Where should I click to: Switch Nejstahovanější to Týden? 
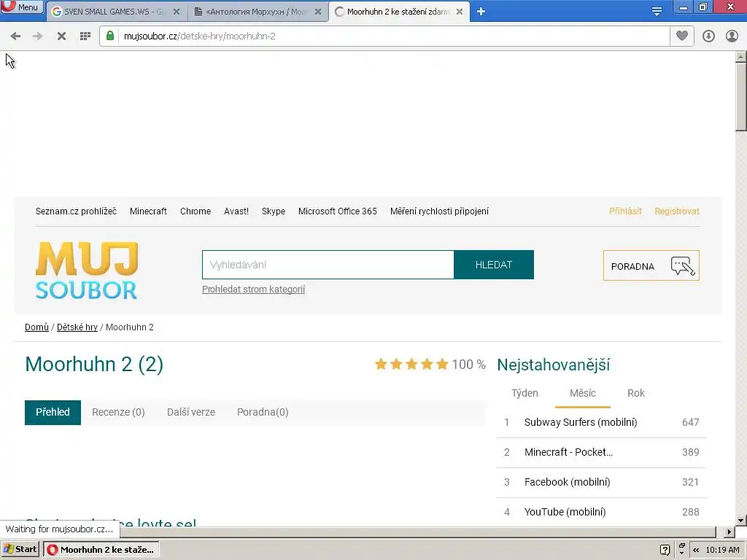point(525,393)
